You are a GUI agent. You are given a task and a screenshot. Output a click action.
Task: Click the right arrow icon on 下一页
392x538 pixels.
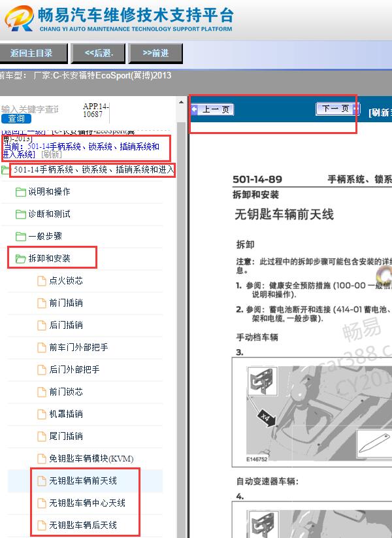tap(355, 109)
